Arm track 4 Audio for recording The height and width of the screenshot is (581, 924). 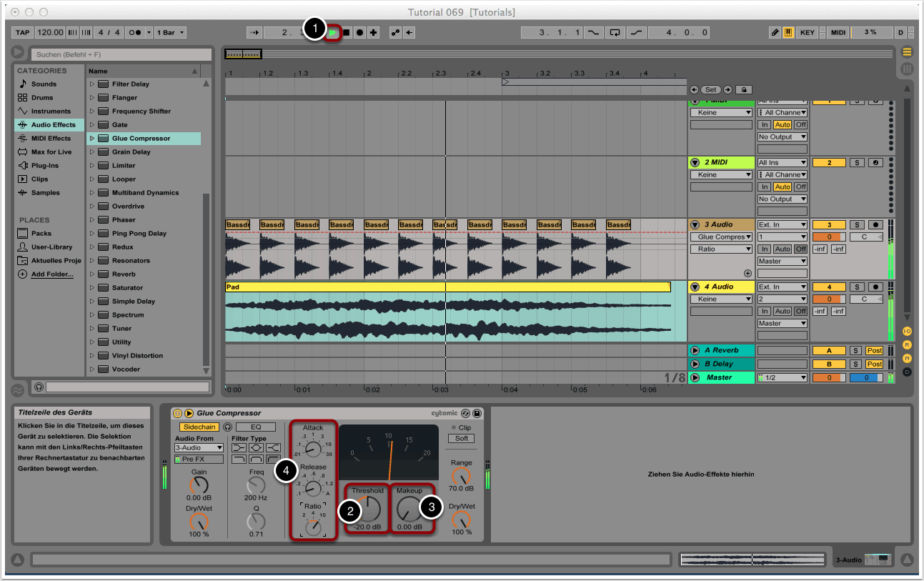(x=875, y=287)
